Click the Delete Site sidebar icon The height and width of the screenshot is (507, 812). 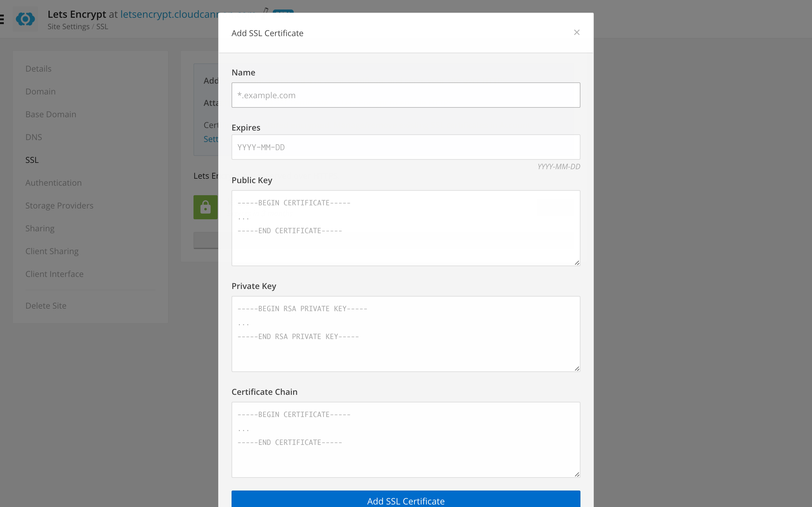(46, 305)
